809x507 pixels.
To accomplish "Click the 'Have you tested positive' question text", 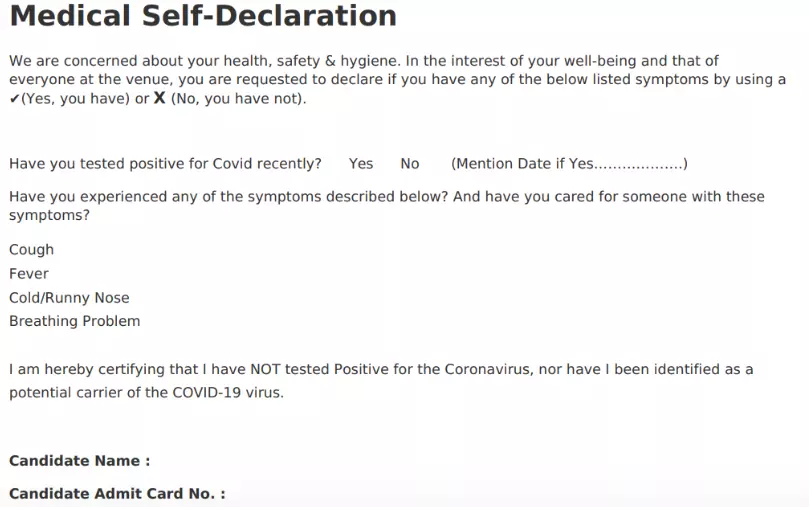I will tap(165, 163).
